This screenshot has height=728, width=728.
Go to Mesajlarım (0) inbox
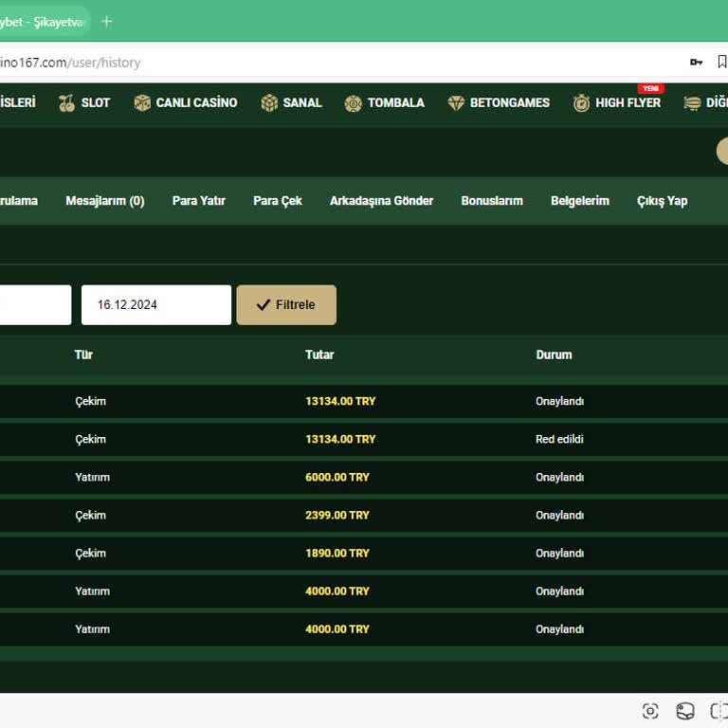pos(104,201)
